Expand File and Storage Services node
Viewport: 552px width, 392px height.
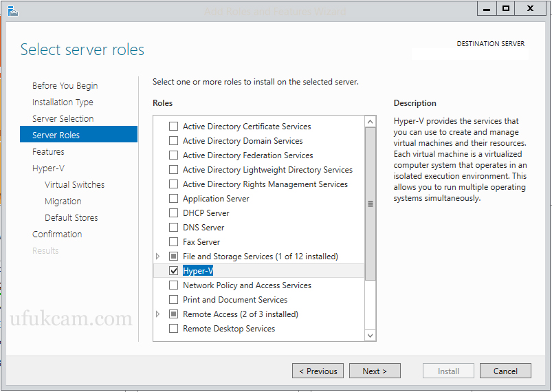click(157, 257)
